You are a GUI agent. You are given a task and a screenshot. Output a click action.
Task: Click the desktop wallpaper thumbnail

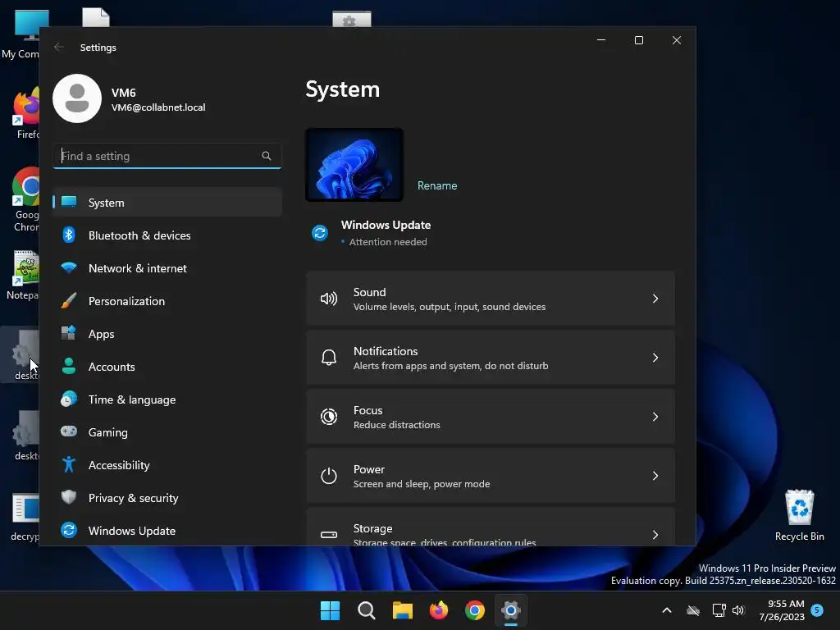[x=354, y=164]
